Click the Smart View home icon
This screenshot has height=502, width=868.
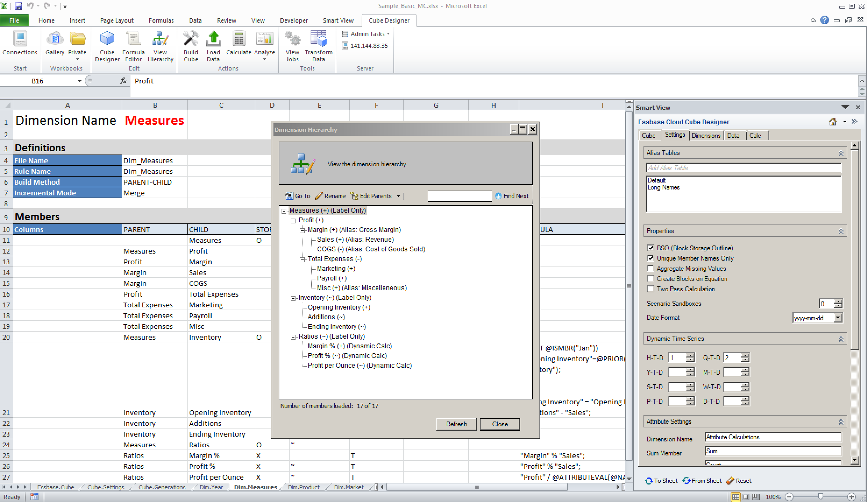(x=833, y=122)
